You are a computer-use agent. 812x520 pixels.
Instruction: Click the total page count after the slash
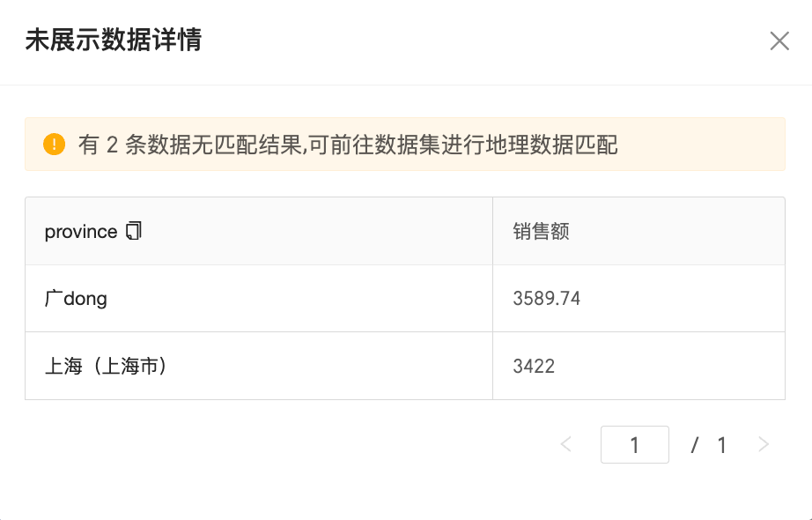721,445
